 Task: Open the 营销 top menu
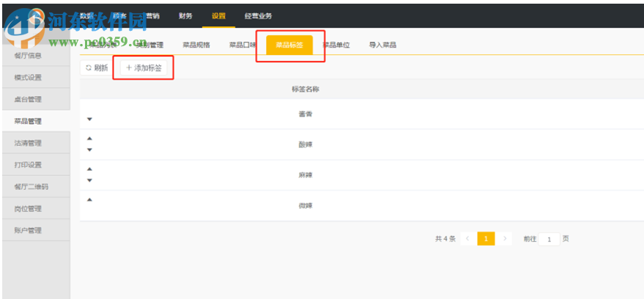(x=152, y=16)
